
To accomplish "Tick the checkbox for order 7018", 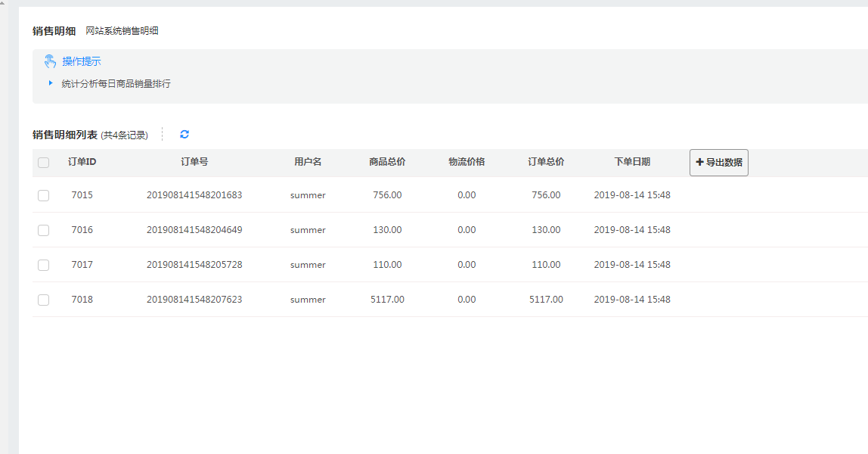I will pyautogui.click(x=44, y=300).
